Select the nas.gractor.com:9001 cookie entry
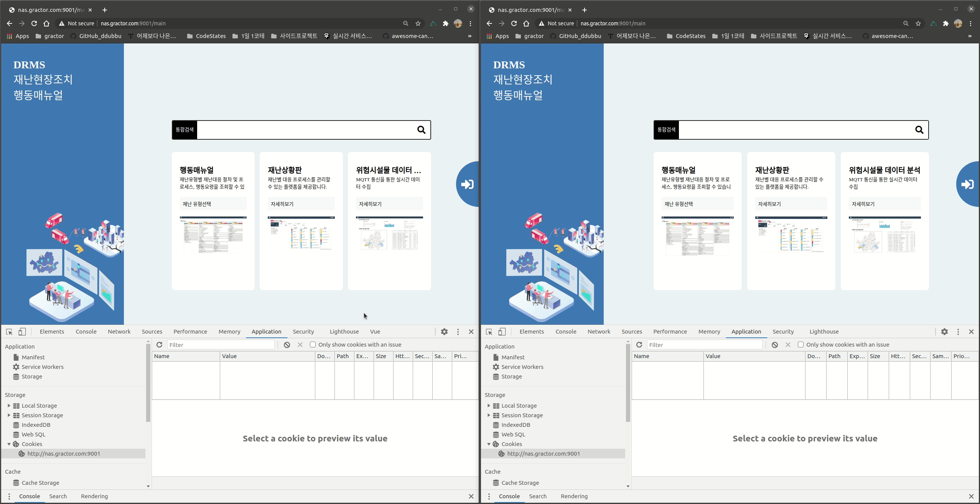 click(x=64, y=453)
